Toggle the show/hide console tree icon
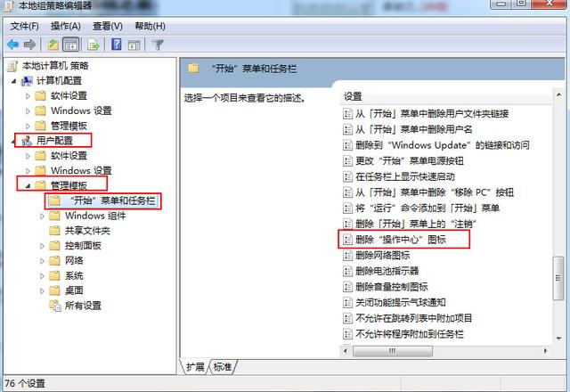The image size is (570, 392). (x=71, y=45)
